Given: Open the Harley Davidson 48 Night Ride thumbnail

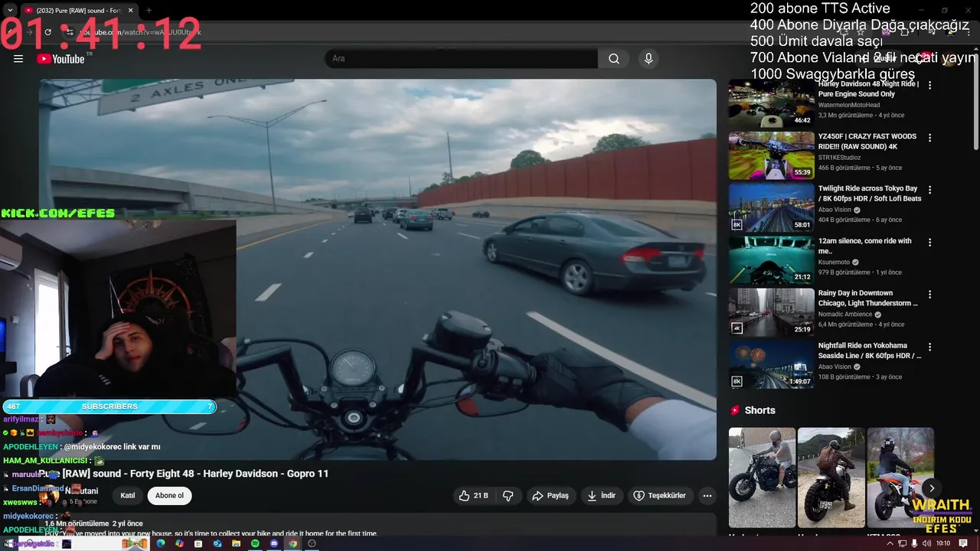Looking at the screenshot, I should [x=771, y=103].
